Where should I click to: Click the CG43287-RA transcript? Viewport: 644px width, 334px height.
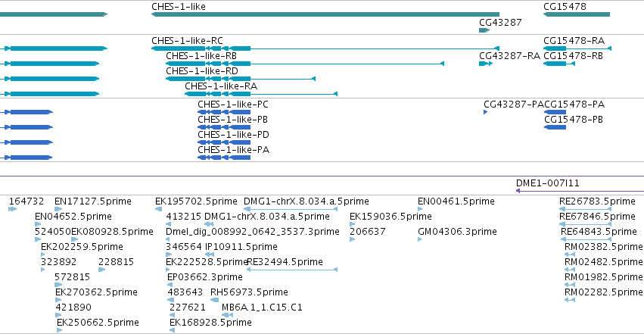coord(486,64)
